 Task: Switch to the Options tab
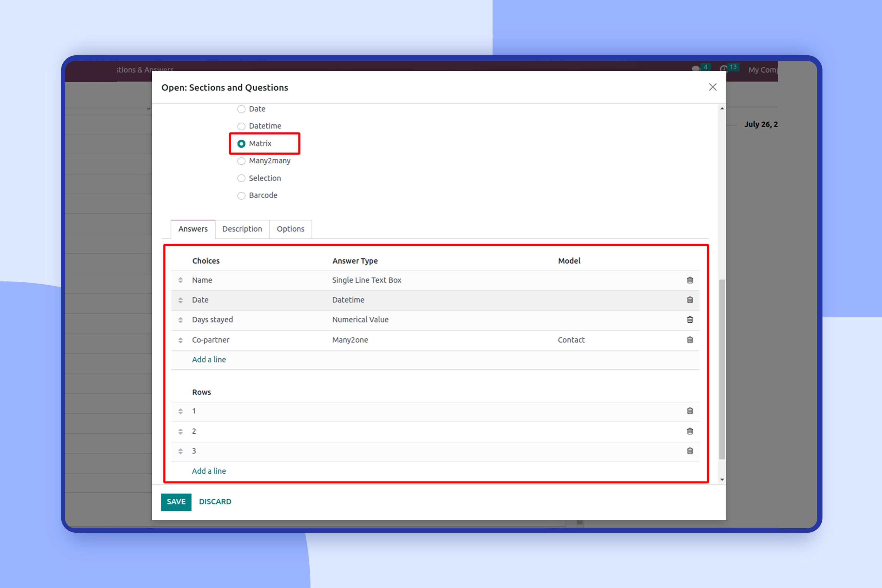(x=290, y=229)
